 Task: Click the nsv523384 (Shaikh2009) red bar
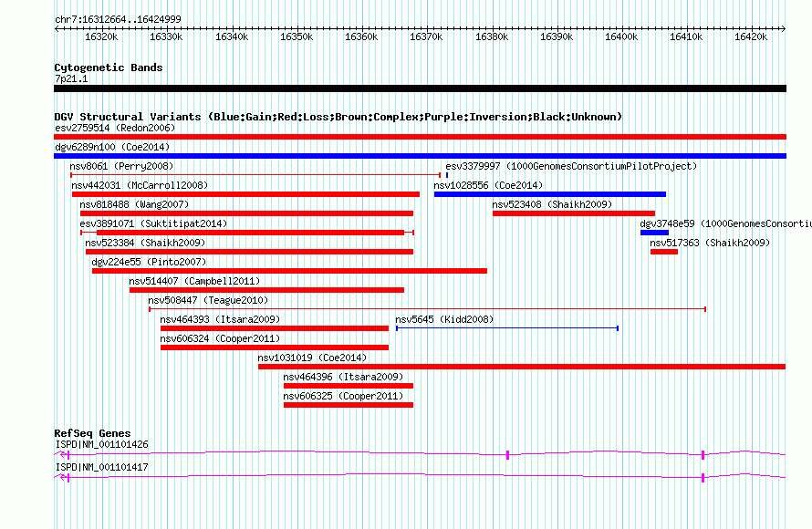pyautogui.click(x=250, y=252)
